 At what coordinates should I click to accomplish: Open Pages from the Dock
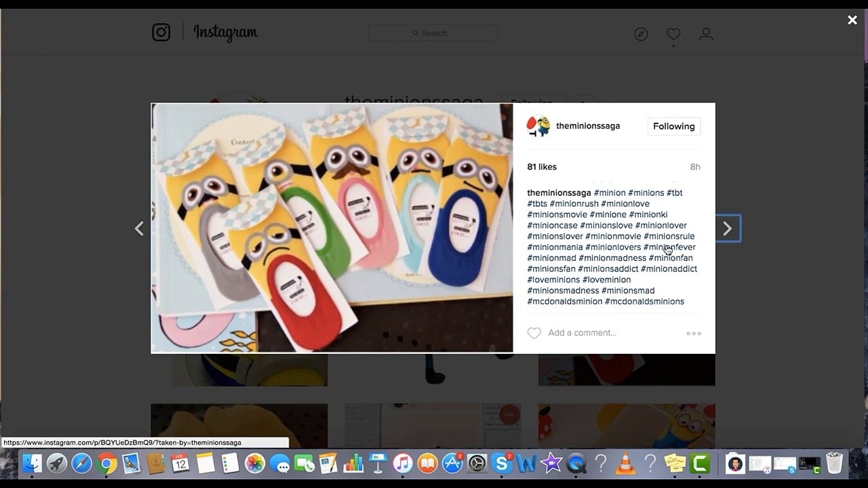coord(329,464)
